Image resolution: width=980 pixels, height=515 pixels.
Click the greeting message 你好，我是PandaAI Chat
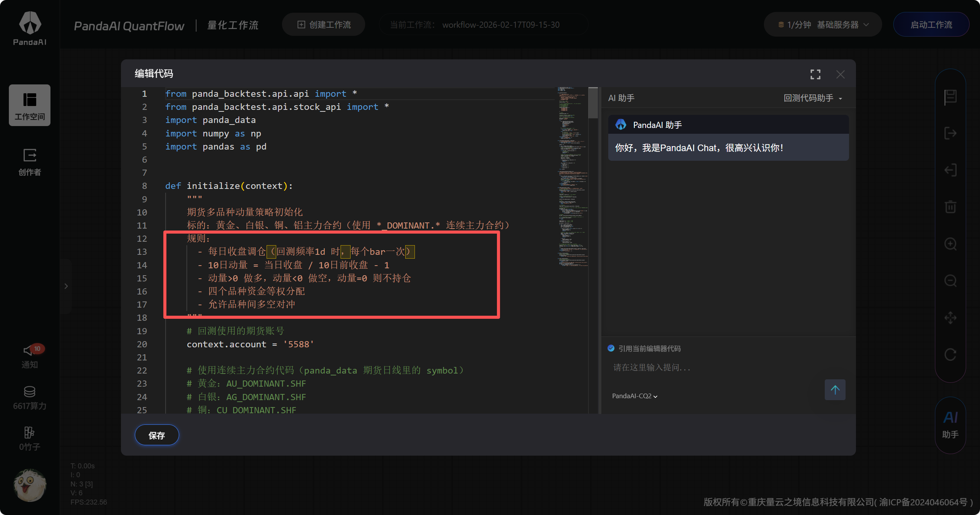point(699,148)
